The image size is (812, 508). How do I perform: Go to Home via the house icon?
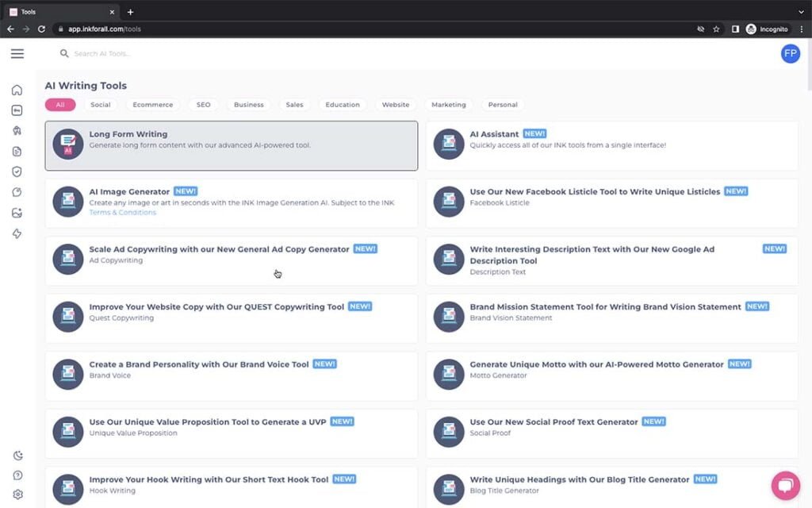point(17,90)
